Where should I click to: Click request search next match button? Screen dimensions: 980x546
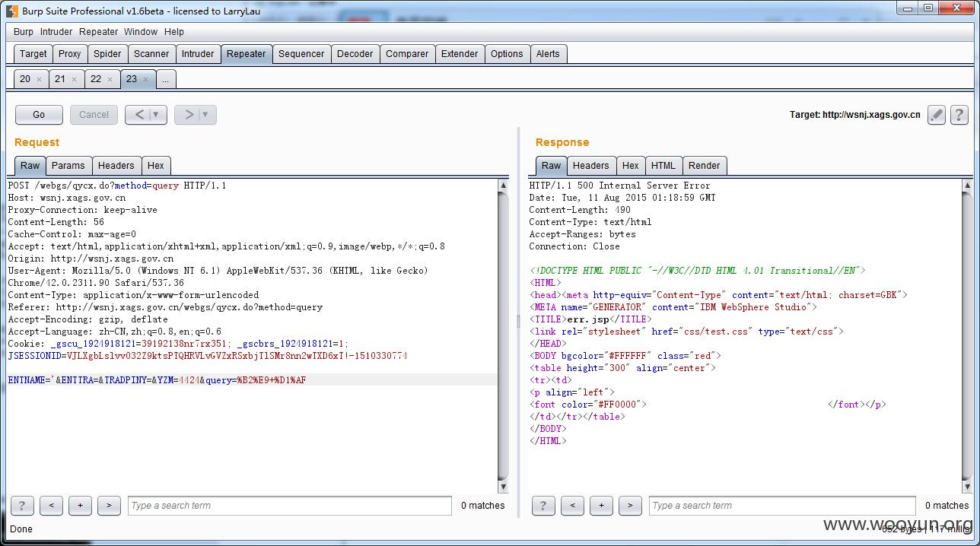[109, 505]
